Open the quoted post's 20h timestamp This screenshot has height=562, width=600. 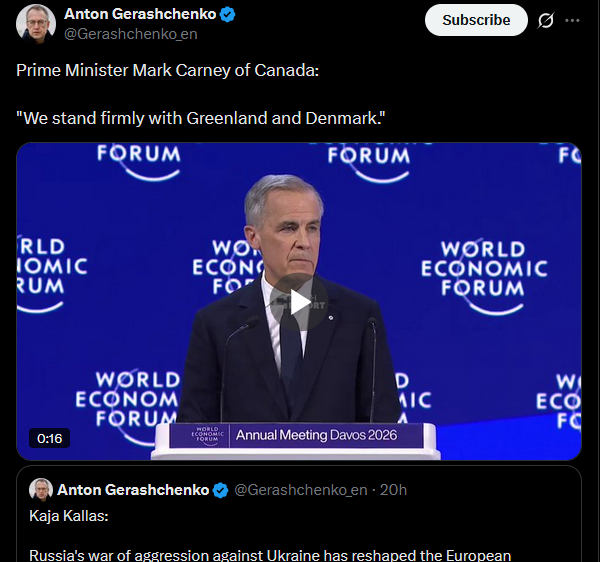[x=394, y=490]
